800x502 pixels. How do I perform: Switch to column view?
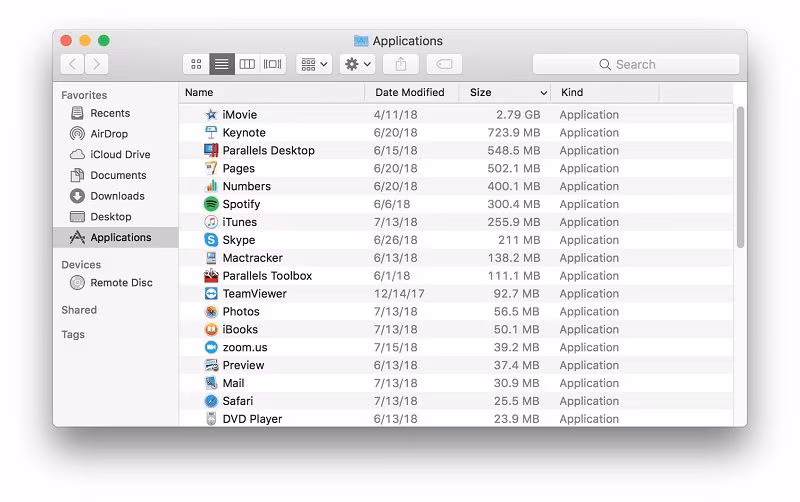[x=247, y=64]
